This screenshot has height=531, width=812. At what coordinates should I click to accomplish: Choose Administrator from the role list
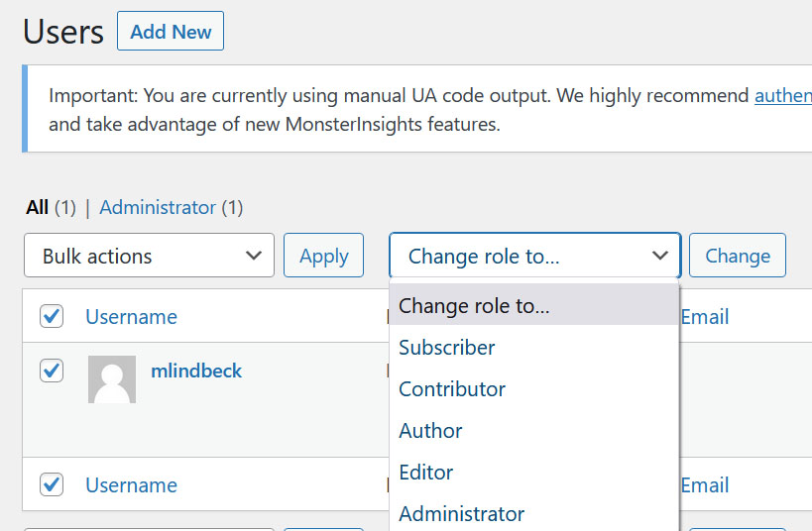(x=462, y=514)
